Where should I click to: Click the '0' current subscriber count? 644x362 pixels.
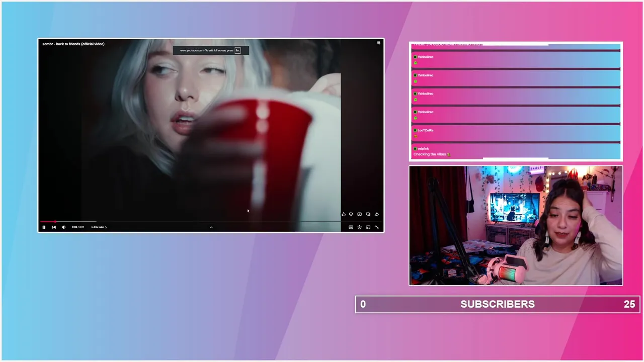point(363,304)
